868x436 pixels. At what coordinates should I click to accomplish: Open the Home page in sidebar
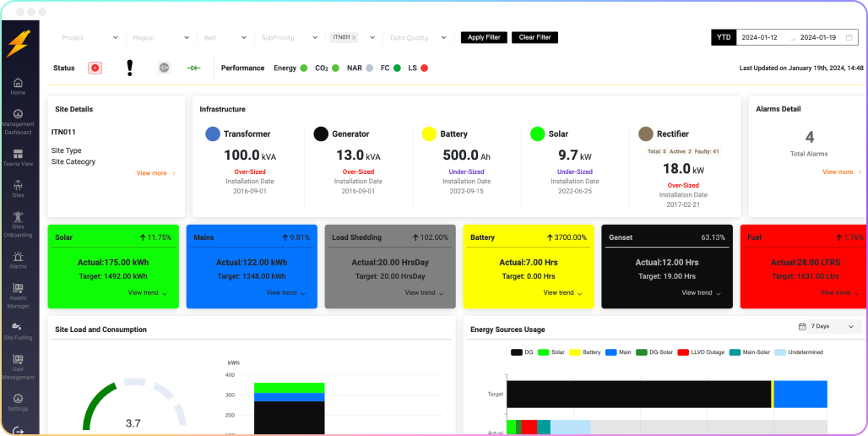pos(18,85)
